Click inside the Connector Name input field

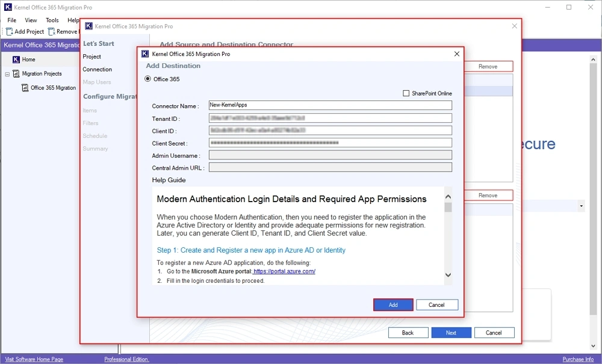[330, 105]
